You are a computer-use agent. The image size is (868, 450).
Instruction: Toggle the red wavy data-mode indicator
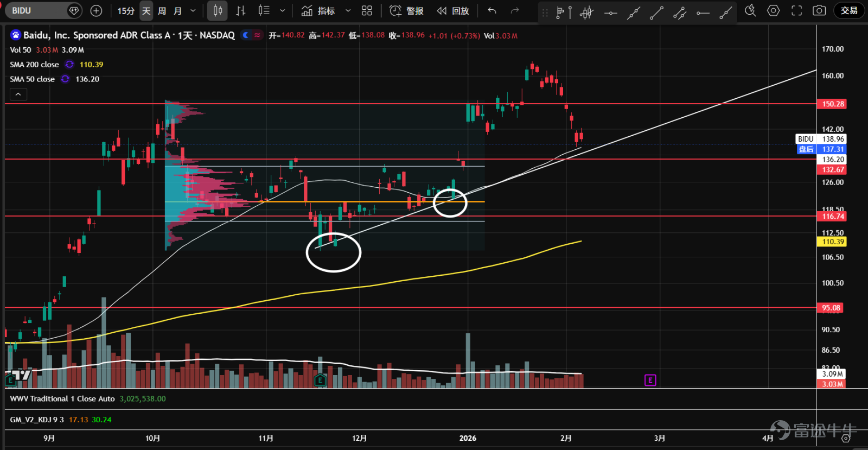(257, 35)
